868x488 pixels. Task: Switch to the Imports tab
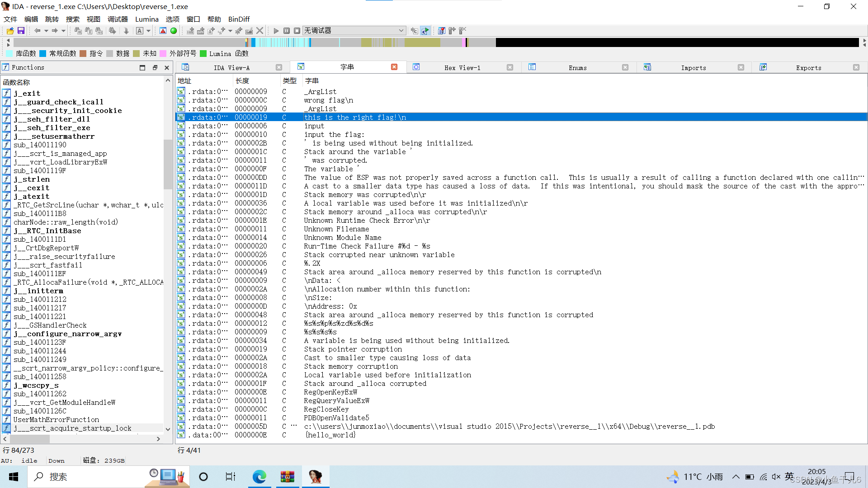pos(693,68)
